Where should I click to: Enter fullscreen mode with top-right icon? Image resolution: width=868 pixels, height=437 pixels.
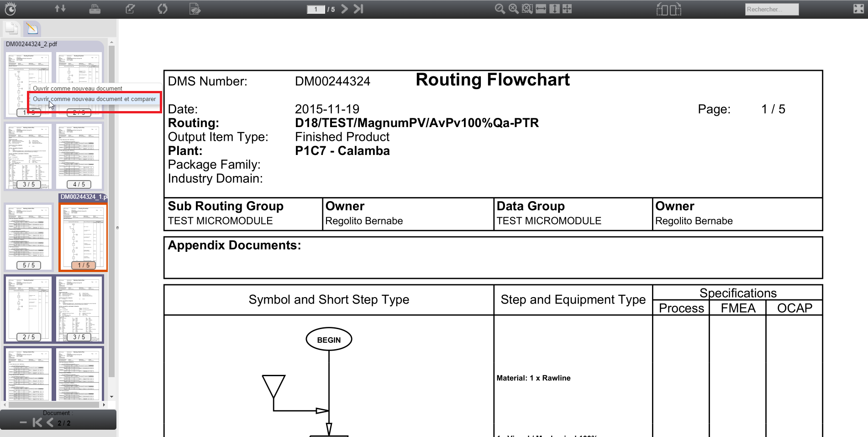(x=858, y=9)
